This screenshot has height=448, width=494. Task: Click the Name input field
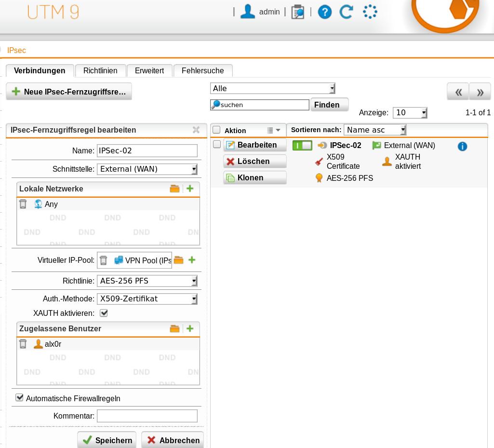pyautogui.click(x=147, y=150)
